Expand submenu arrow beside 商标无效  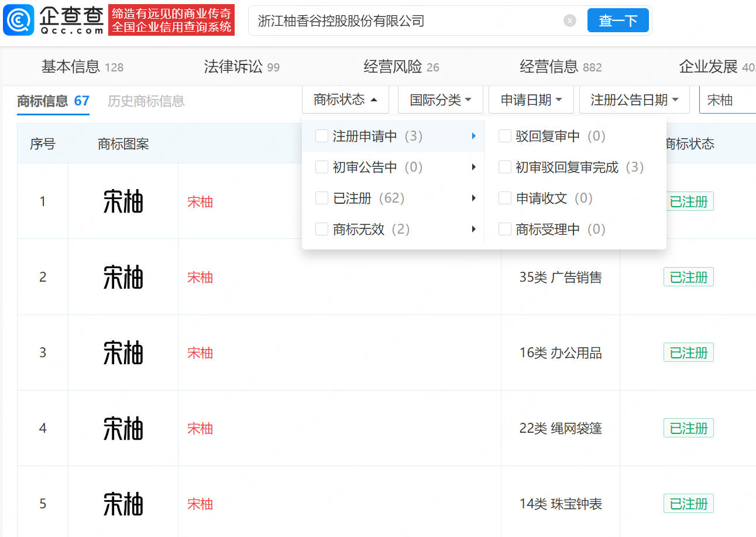coord(473,230)
